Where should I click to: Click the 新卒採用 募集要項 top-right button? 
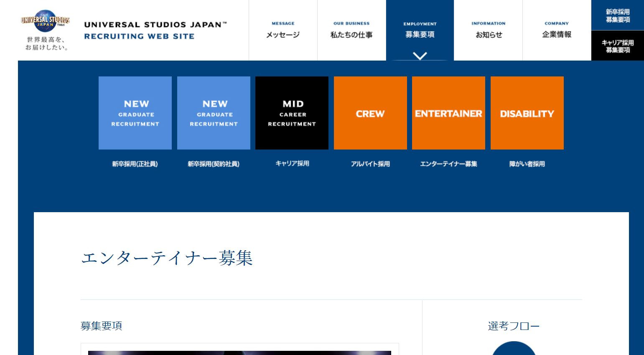[x=618, y=15]
